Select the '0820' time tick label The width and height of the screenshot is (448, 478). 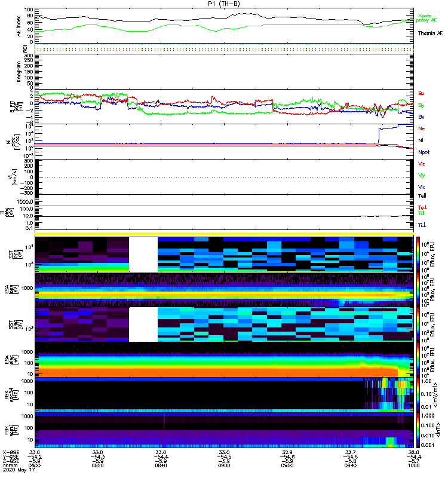97,465
